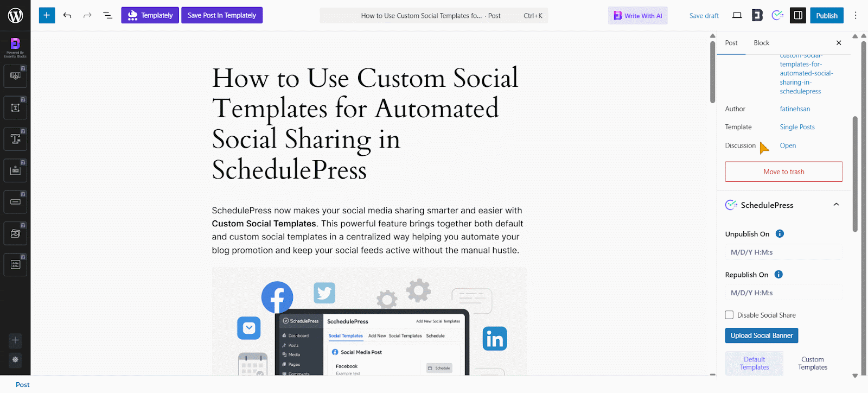The width and height of the screenshot is (868, 393).
Task: Select the first Essential Blocks sidebar block icon
Action: [15, 76]
